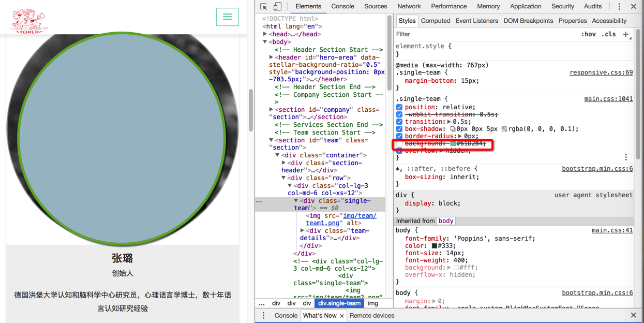Image resolution: width=644 pixels, height=323 pixels.
Task: Add a new style rule
Action: pos(626,34)
